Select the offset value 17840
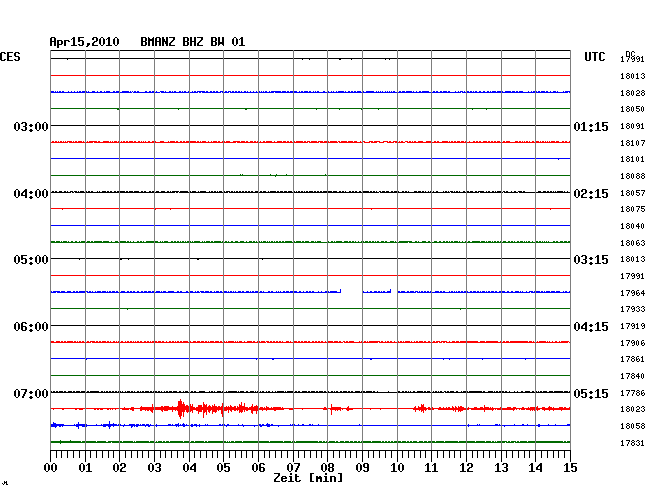650x494 pixels. tap(633, 376)
